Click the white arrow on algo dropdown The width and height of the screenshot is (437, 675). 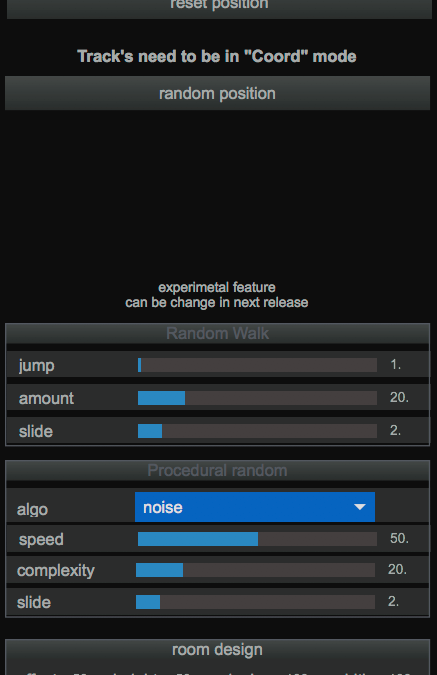tap(360, 507)
